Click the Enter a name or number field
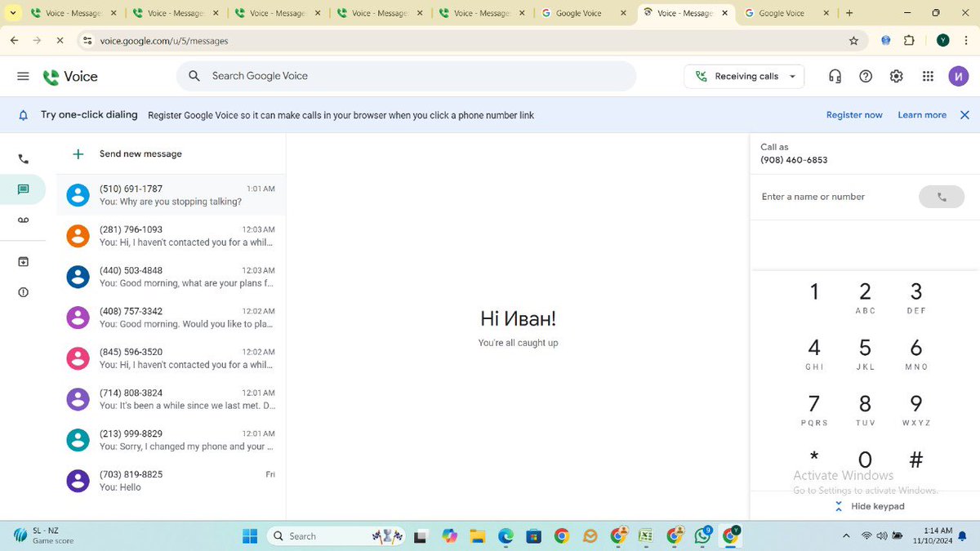 [833, 197]
